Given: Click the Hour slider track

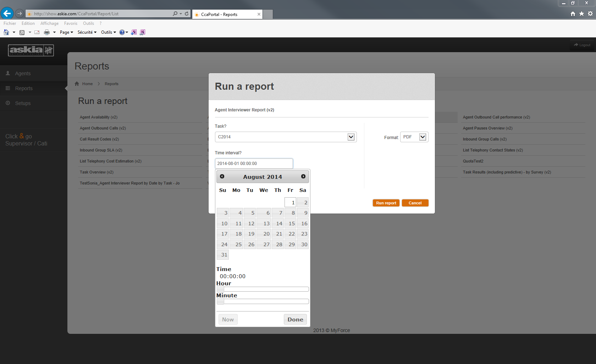Looking at the screenshot, I should (263, 289).
